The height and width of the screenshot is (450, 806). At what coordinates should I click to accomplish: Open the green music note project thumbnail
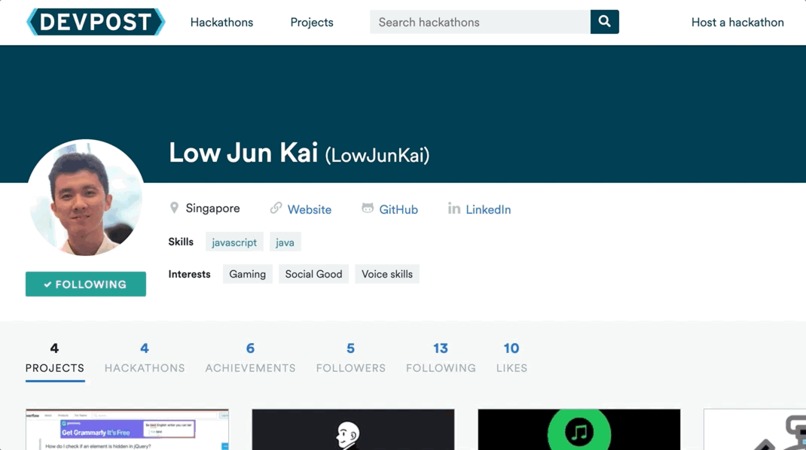579,429
